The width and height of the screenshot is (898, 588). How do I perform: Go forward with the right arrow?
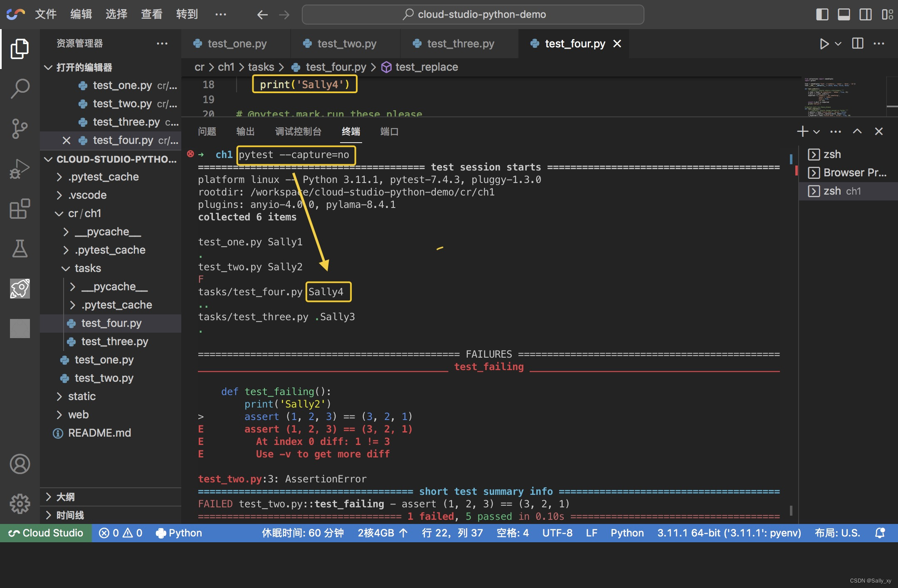pos(284,15)
